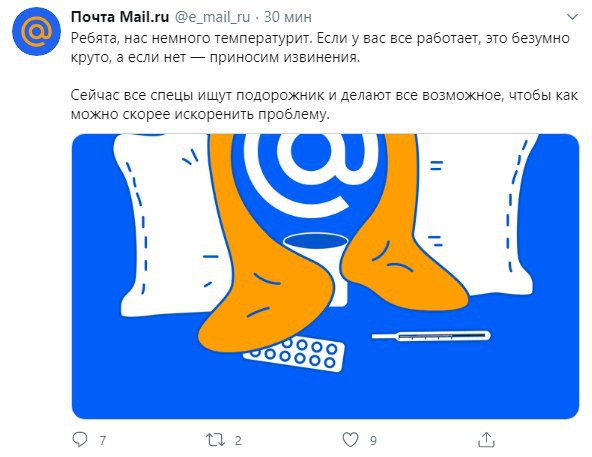This screenshot has width=592, height=457.
Task: Click the like count 9
Action: coord(373,440)
